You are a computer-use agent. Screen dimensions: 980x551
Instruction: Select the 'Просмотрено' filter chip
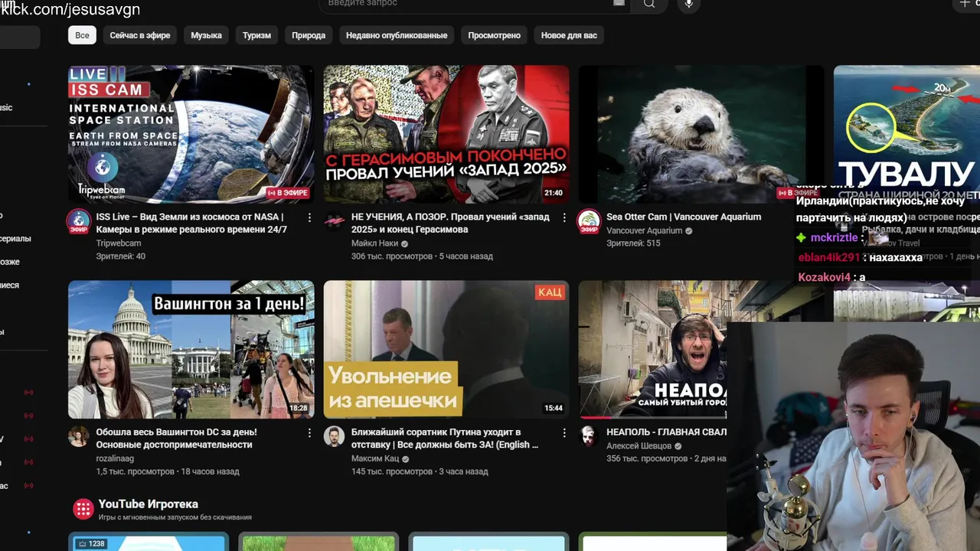point(494,35)
